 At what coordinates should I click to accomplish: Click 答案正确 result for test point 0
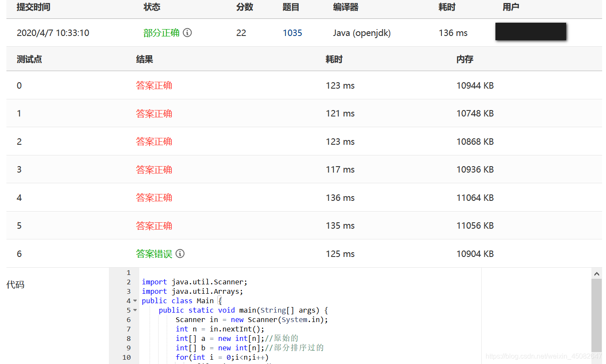click(x=154, y=86)
